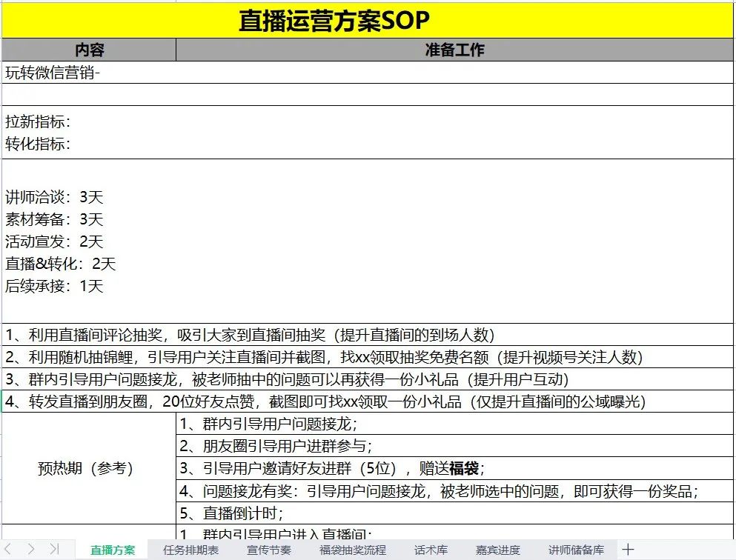Select the empty row below 玩转微信营销-

pos(367,95)
